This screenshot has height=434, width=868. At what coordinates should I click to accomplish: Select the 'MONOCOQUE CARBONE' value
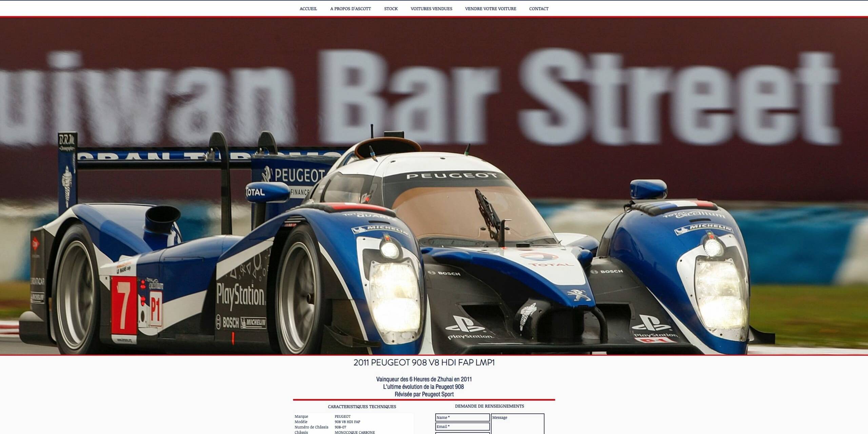pos(355,432)
